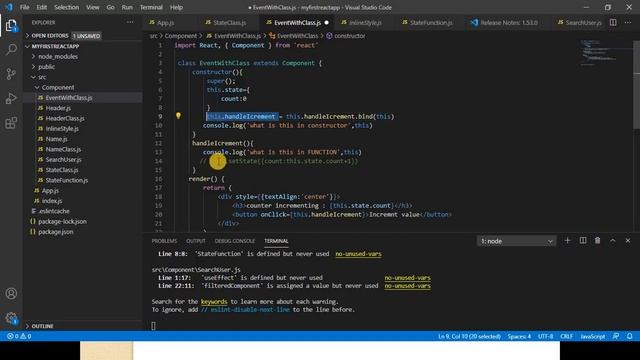The height and width of the screenshot is (360, 640).
Task: Open the Explorer view in activity bar
Action: (11, 26)
